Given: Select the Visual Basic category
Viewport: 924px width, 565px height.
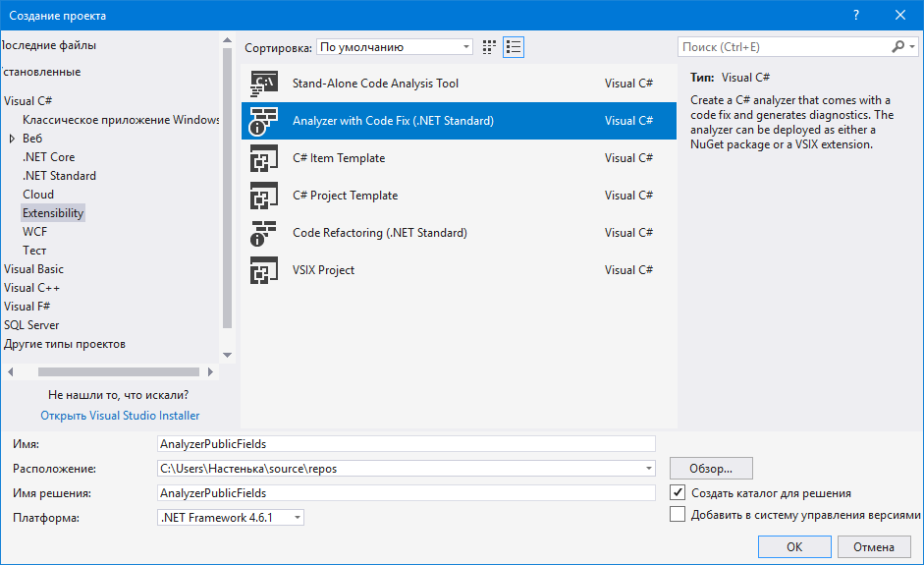Looking at the screenshot, I should (x=33, y=269).
